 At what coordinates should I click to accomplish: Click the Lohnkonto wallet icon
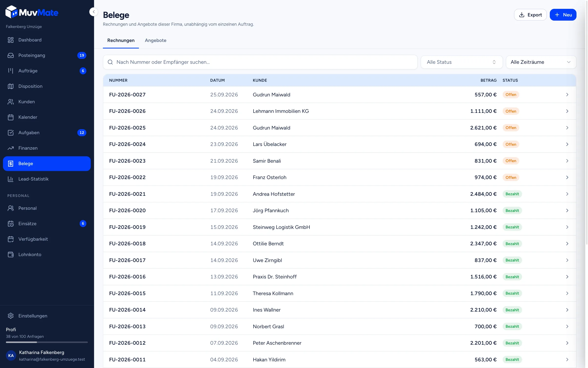click(x=11, y=255)
